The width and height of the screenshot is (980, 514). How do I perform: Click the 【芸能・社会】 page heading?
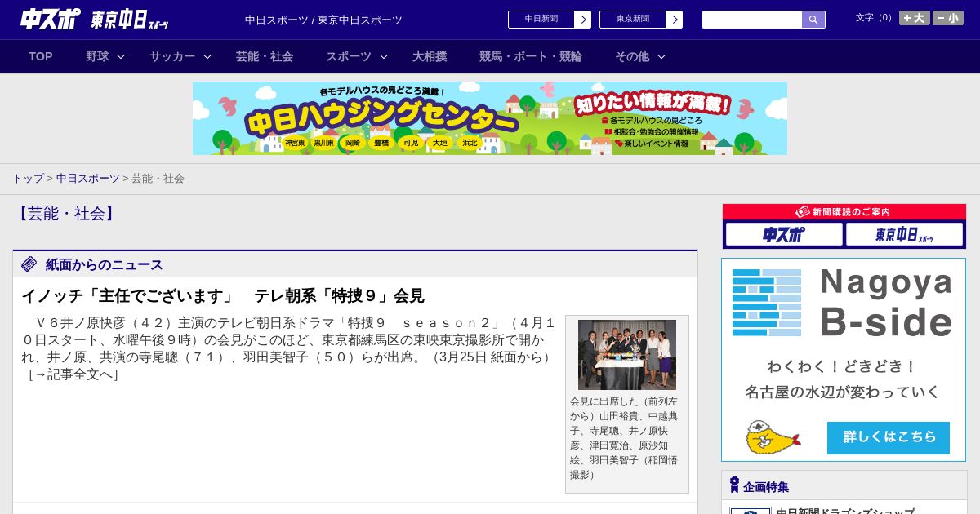pyautogui.click(x=67, y=214)
